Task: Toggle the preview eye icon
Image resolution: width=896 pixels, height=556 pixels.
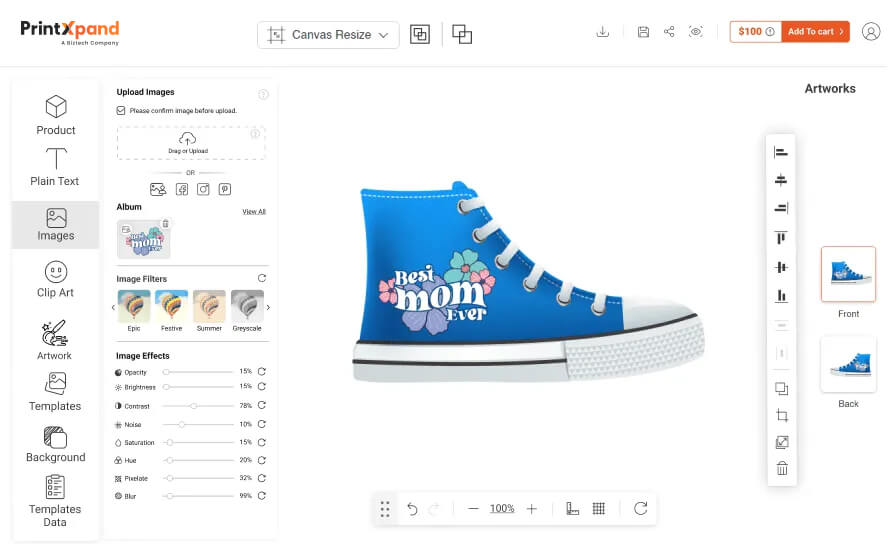Action: pos(696,32)
